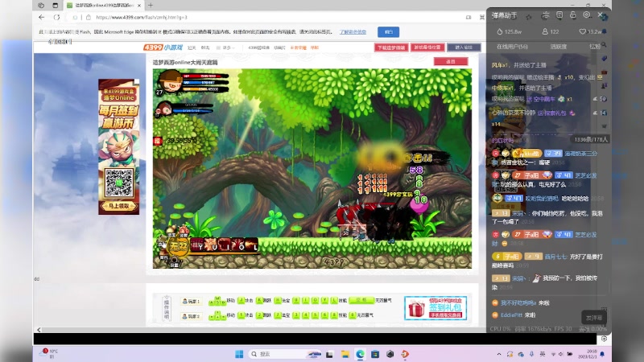Click the gift icon in the 弹幕助手 header

(x=545, y=15)
